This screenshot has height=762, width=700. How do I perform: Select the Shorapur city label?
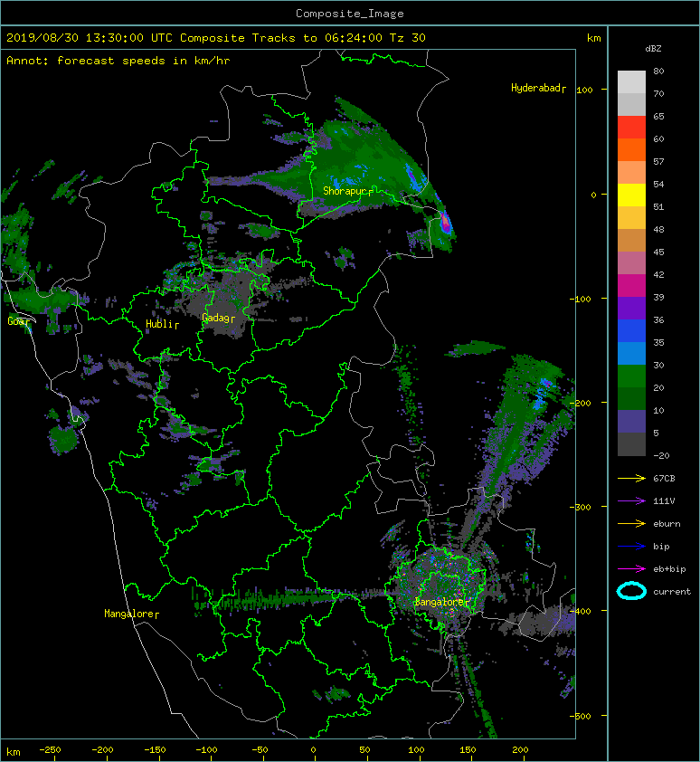[345, 191]
